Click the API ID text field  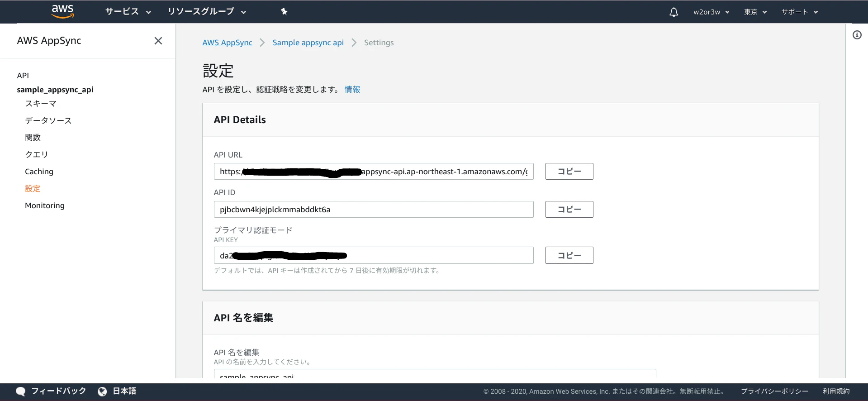[x=374, y=210]
